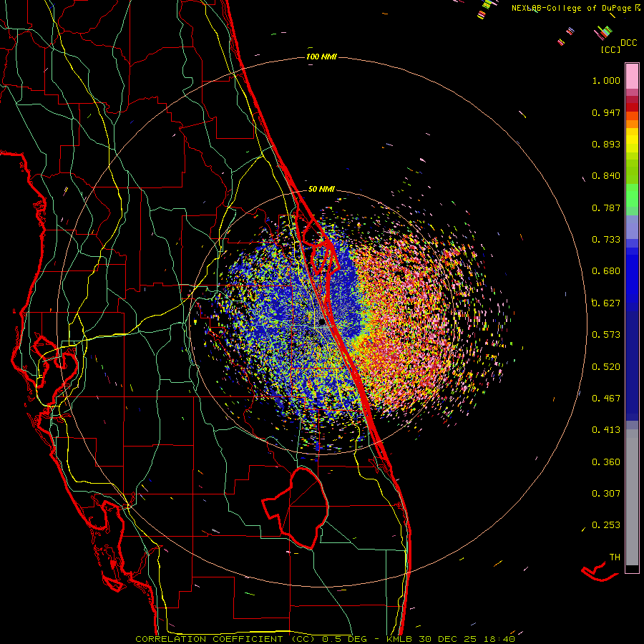
Task: Pick the light pink swatch atop the color bar
Action: (x=632, y=76)
